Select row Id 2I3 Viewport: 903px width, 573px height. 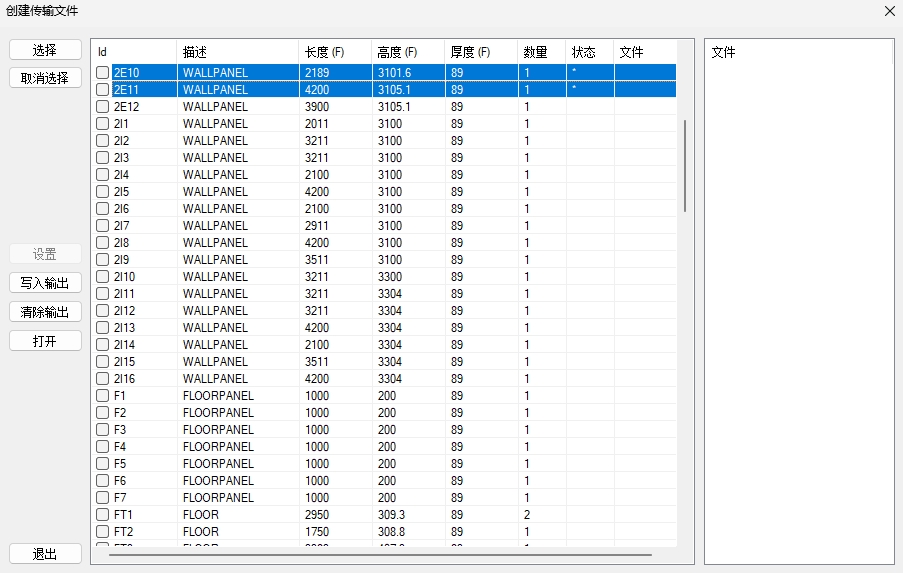point(122,158)
